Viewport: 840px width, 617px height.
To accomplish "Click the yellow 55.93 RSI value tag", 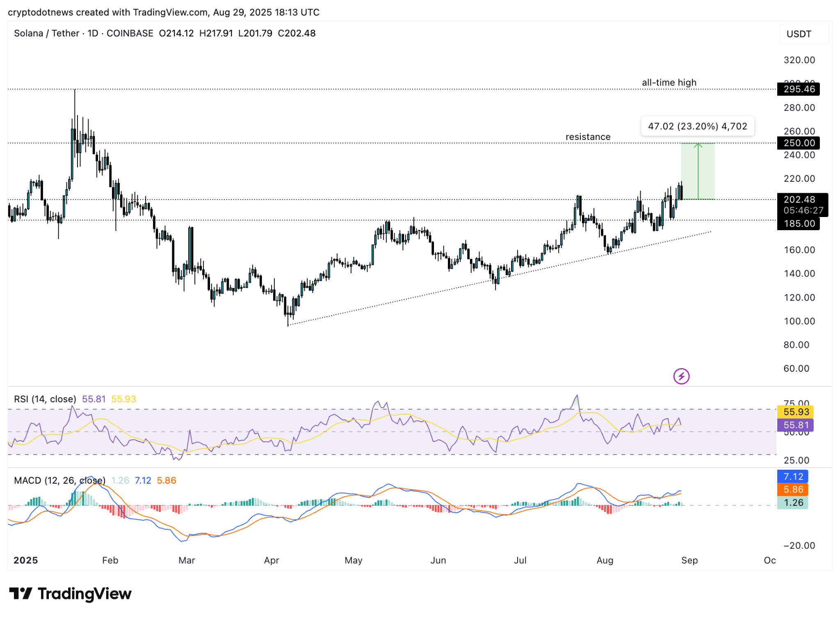I will 795,411.
